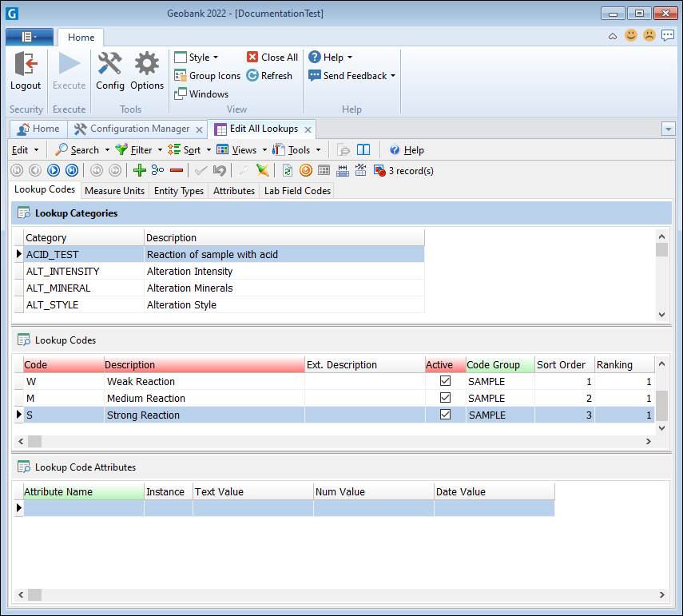Click the Code Group column header
This screenshot has height=616, width=683.
pyautogui.click(x=500, y=364)
